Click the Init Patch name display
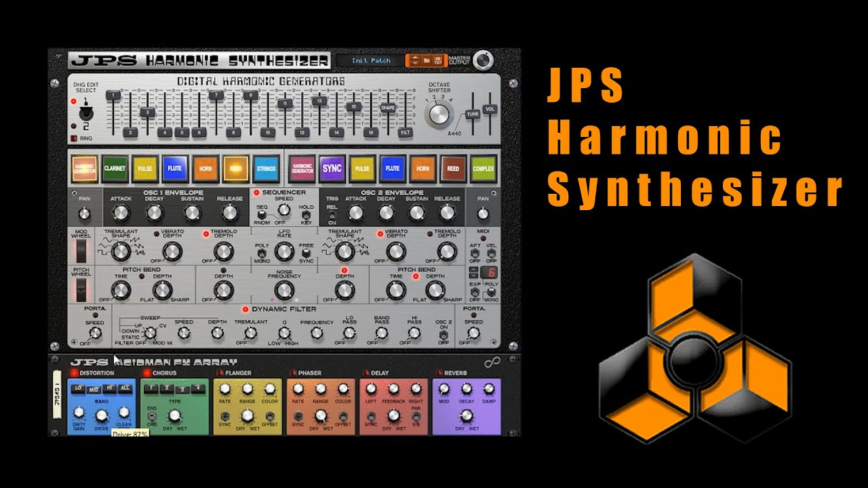Image resolution: width=868 pixels, height=488 pixels. click(x=370, y=60)
